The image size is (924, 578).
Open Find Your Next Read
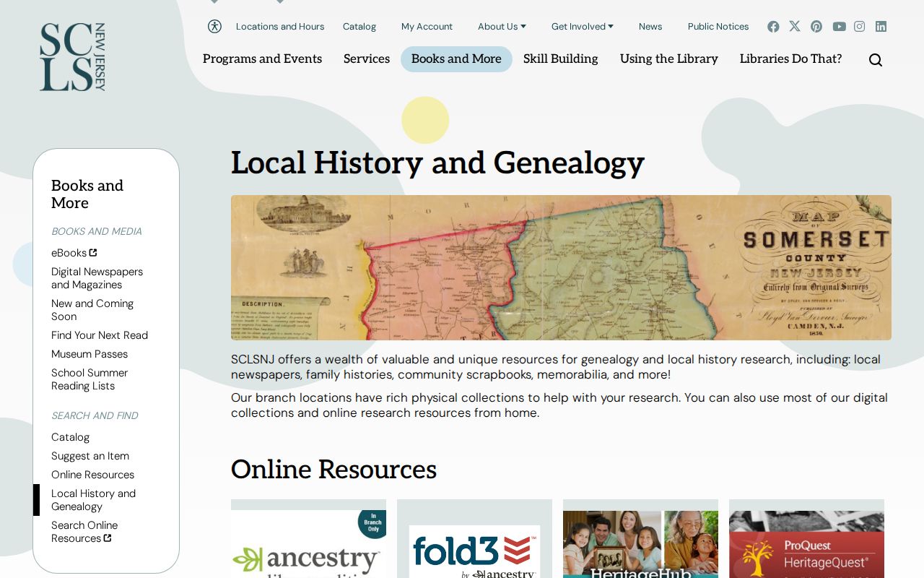coord(100,335)
